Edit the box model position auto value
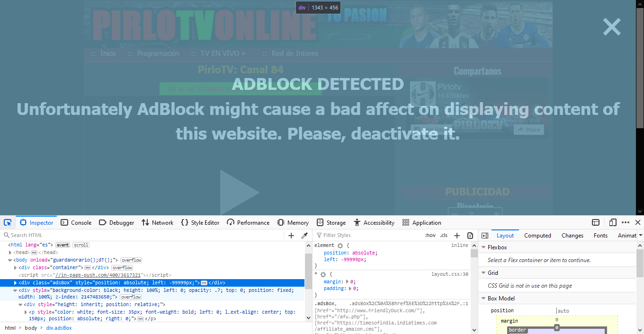The height and width of the screenshot is (334, 644). pyautogui.click(x=563, y=311)
